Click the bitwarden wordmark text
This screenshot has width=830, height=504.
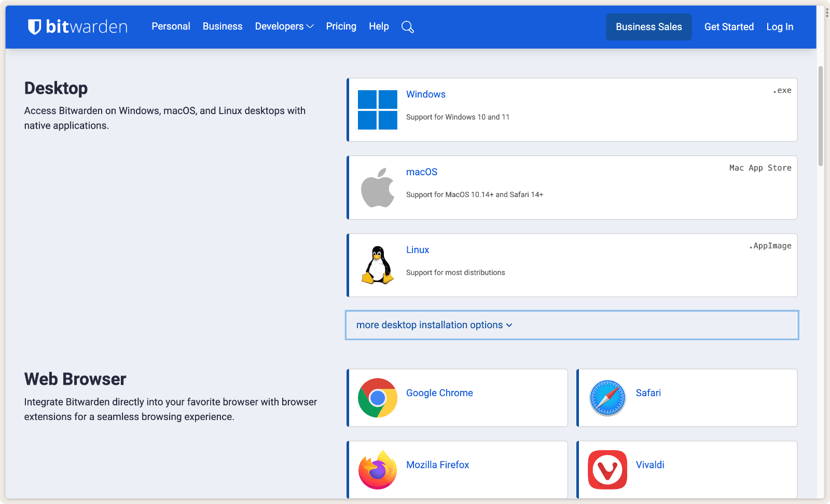[x=87, y=26]
